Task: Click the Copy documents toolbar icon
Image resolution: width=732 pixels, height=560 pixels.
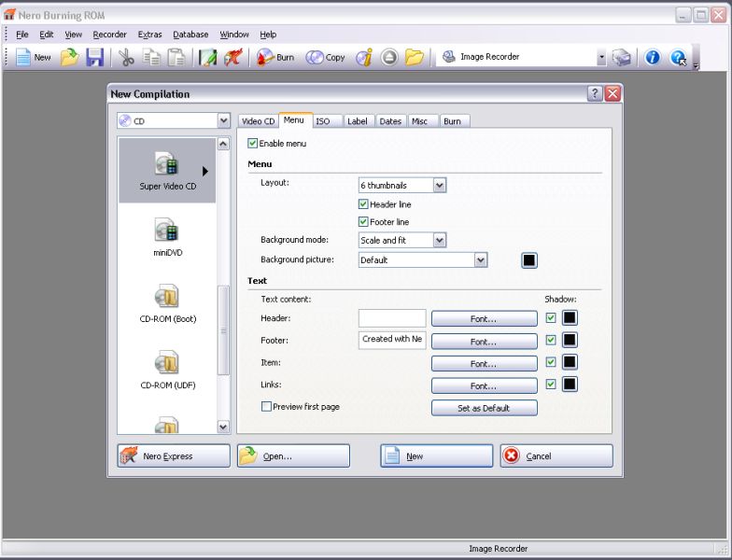Action: tap(151, 58)
